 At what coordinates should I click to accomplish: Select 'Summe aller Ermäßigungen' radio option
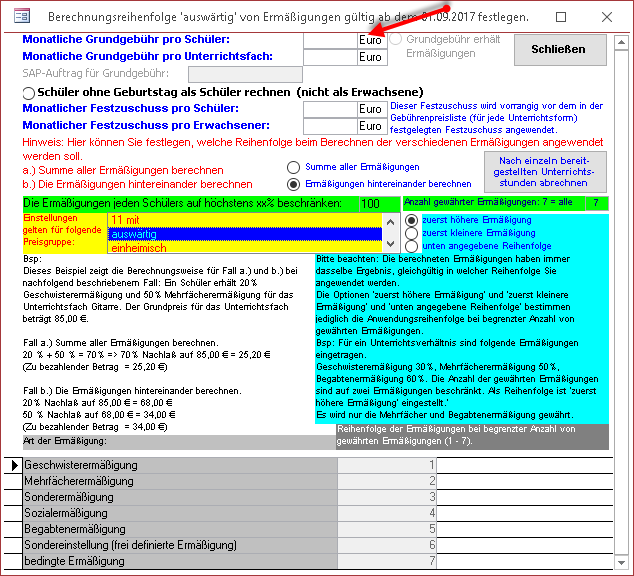(293, 167)
